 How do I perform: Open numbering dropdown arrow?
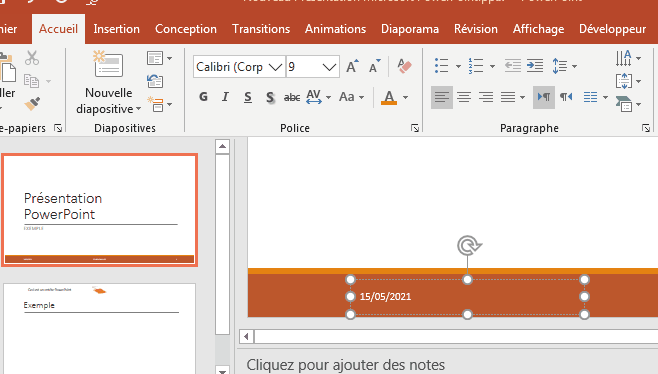pos(492,66)
